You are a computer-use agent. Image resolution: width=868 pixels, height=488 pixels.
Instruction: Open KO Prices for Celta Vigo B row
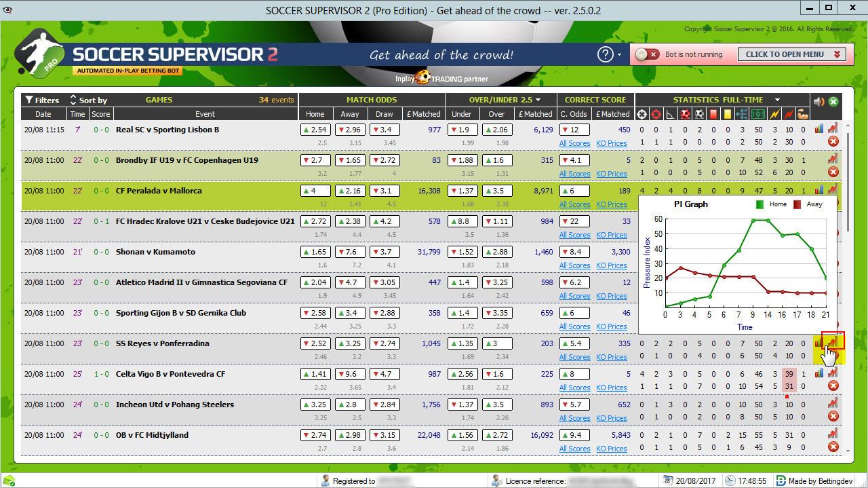click(x=612, y=388)
